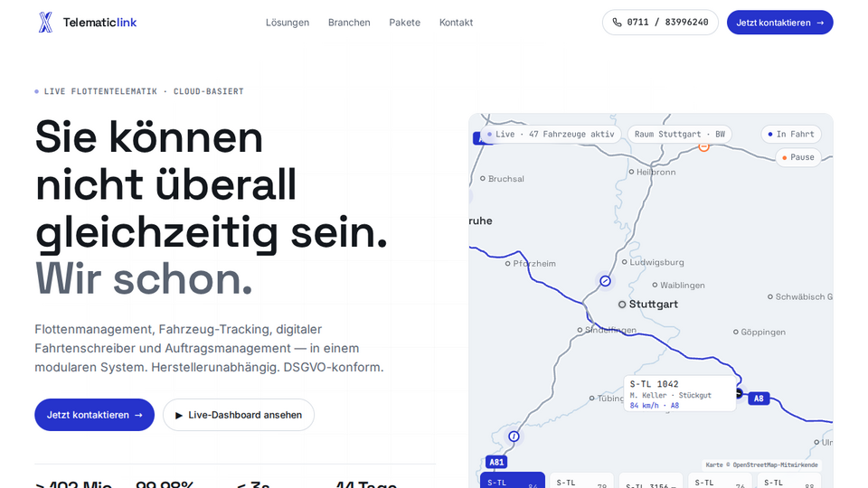Click the vehicle marker near Ludwigsburg
Screen dimensions: 868x488
pos(605,281)
